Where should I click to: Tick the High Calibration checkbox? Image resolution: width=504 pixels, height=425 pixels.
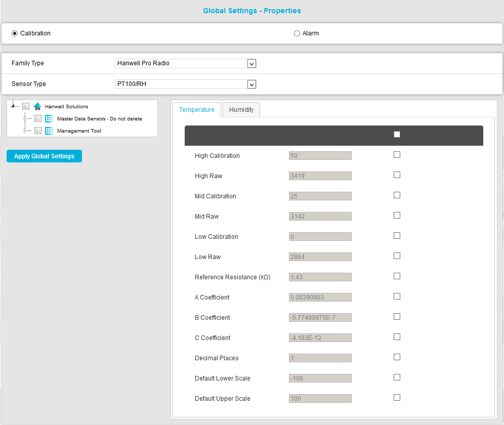point(397,155)
